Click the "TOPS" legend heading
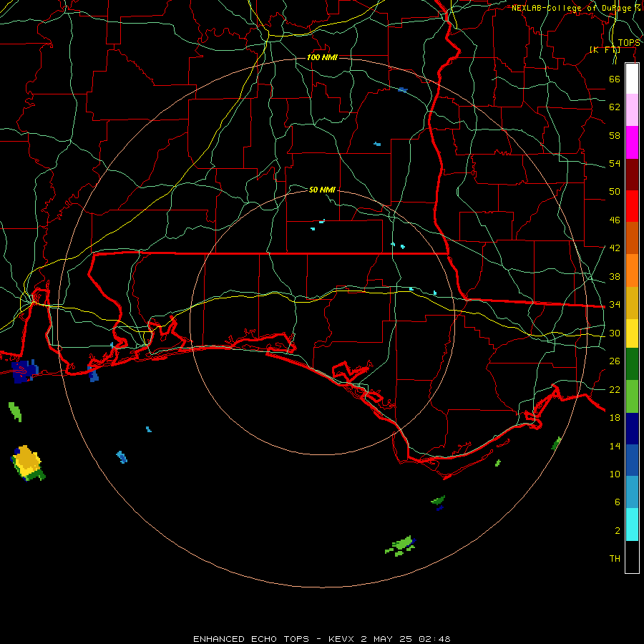644x644 pixels. 629,43
